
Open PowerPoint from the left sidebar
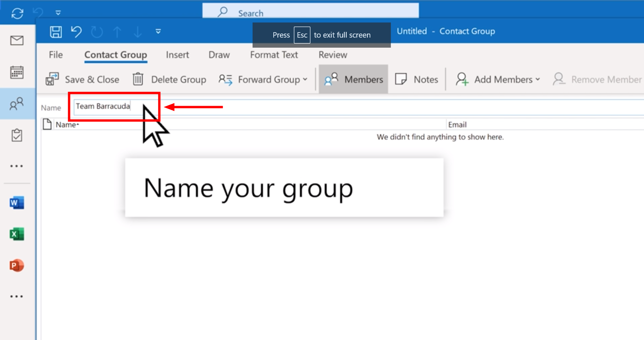[17, 265]
